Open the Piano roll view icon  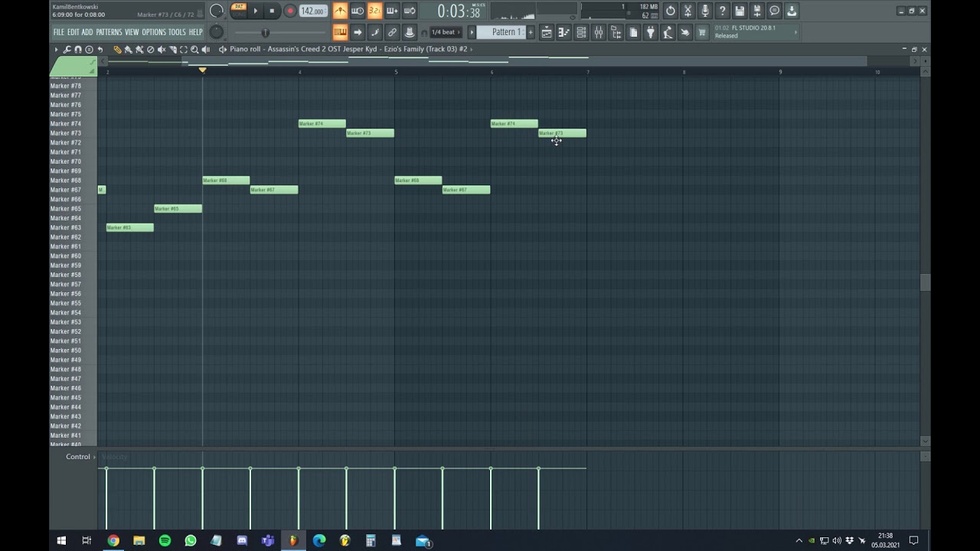tap(563, 32)
